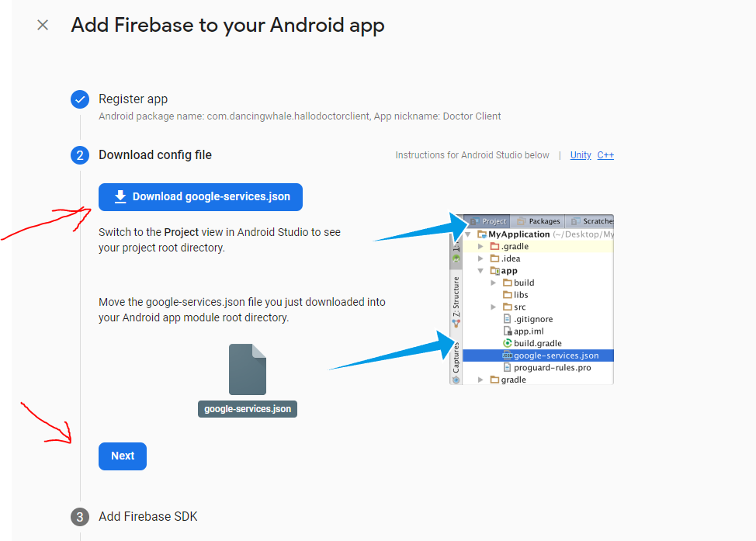Close the Add Firebase dialog

pyautogui.click(x=43, y=25)
